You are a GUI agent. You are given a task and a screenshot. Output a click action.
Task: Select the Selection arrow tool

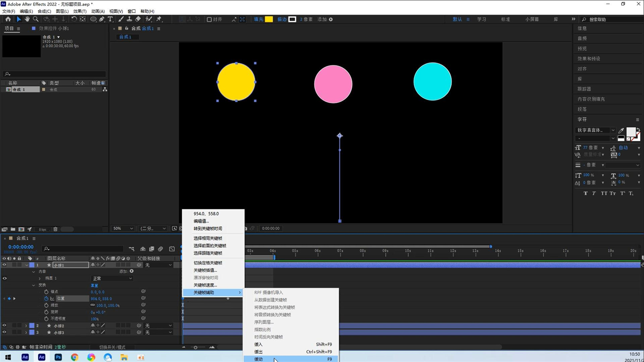pos(18,19)
